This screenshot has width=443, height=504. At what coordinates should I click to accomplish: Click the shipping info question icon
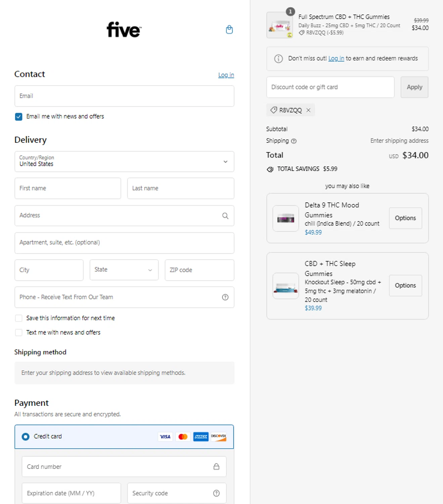point(294,141)
